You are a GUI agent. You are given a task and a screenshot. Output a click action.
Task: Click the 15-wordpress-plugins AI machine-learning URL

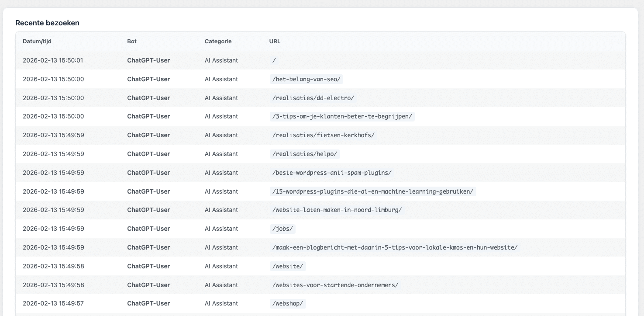[372, 192]
